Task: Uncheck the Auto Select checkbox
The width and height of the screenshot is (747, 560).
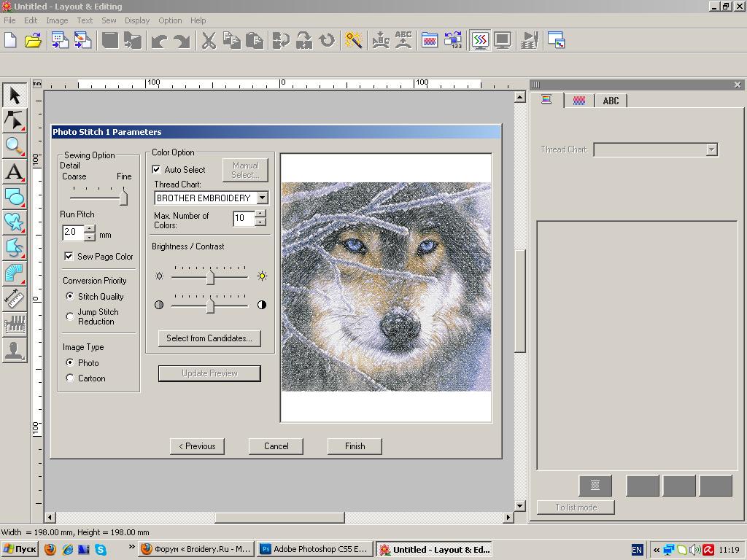Action: (x=156, y=169)
